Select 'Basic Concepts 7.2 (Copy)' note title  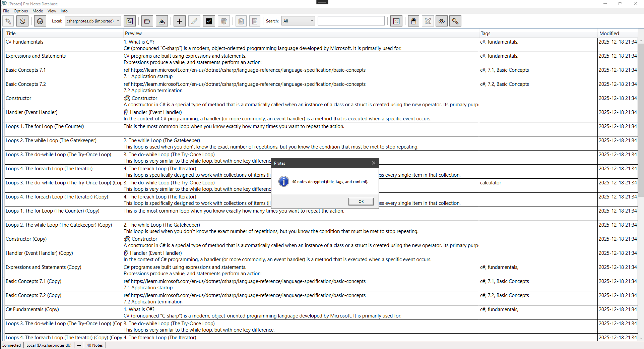pyautogui.click(x=34, y=295)
